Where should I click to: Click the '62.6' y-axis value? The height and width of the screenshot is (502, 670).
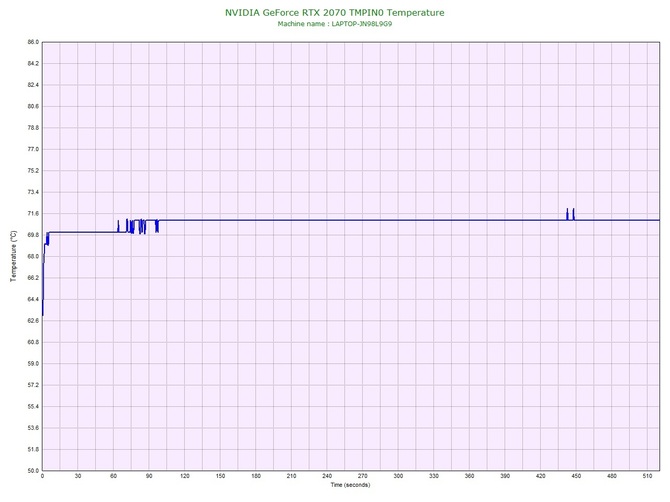(x=33, y=320)
